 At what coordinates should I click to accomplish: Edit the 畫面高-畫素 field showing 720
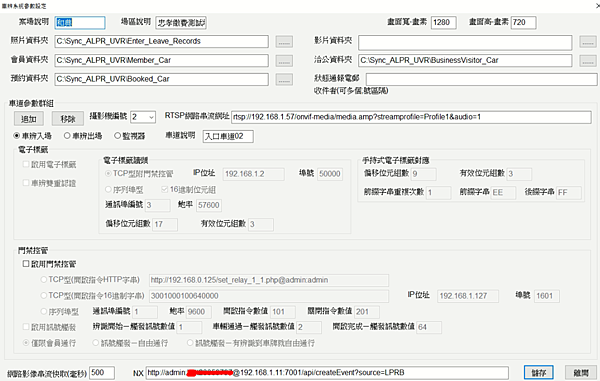(x=523, y=23)
